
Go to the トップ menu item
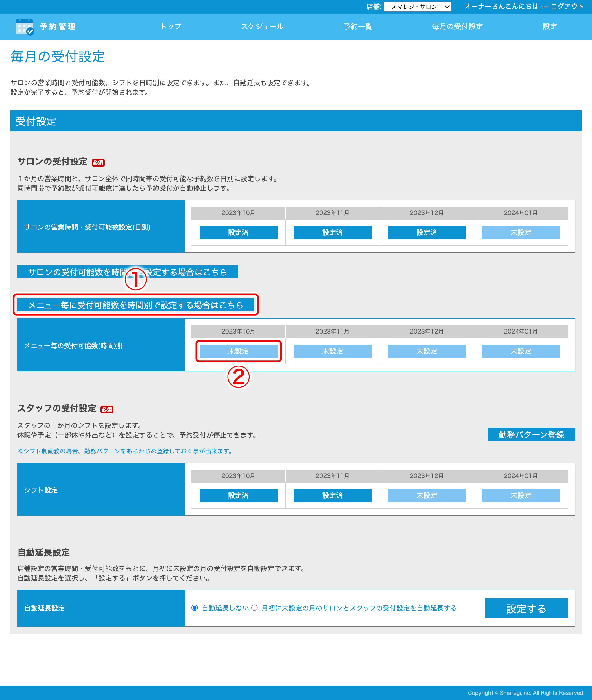[170, 27]
